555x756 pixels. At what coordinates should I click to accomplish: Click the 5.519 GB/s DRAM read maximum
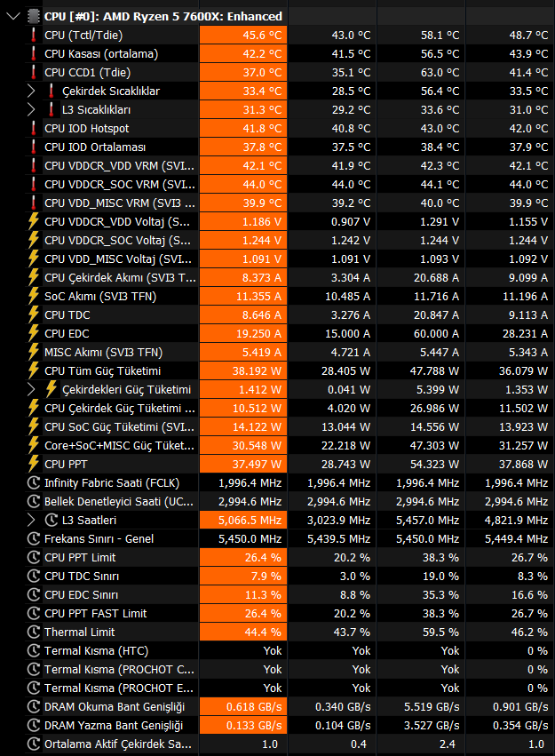tap(432, 707)
